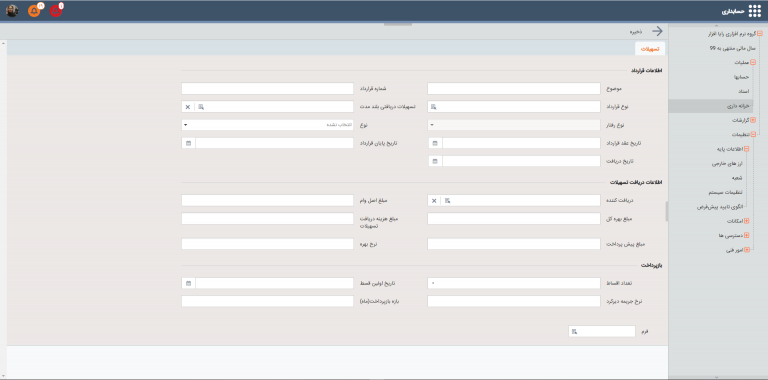768x380 pixels.
Task: Click the تاریخ اولین قسط date input
Action: click(274, 283)
